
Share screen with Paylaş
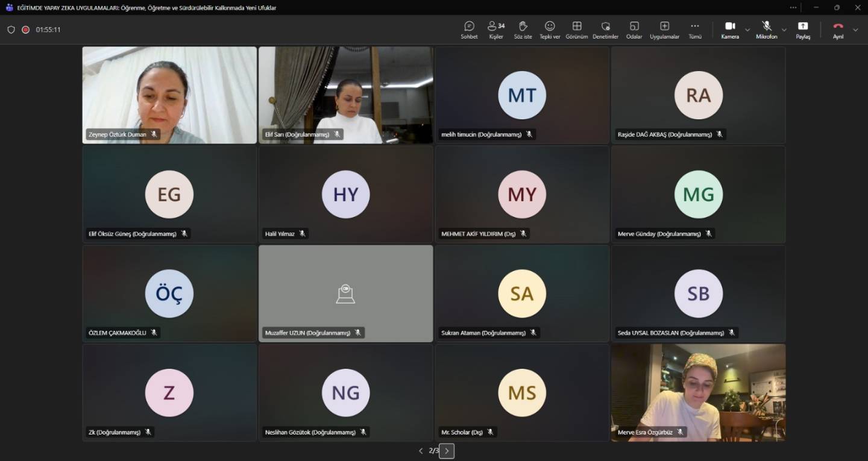[803, 30]
